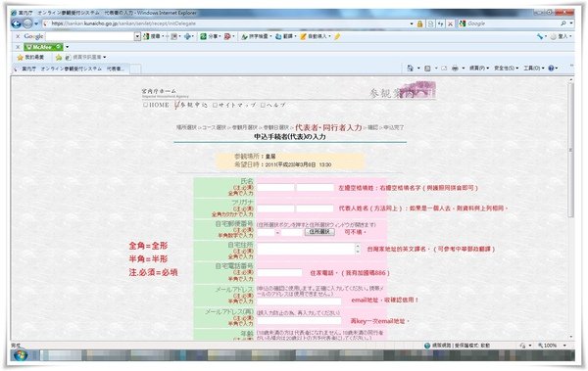Click the Read Mail icon on command bar
The width and height of the screenshot is (588, 371).
pyautogui.click(x=444, y=69)
